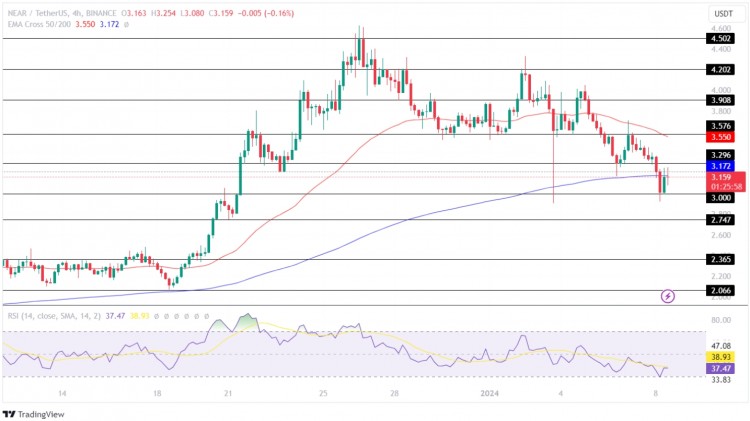Image resolution: width=750 pixels, height=421 pixels.
Task: Click the purple 37.47 RSI value tag
Action: tap(721, 368)
